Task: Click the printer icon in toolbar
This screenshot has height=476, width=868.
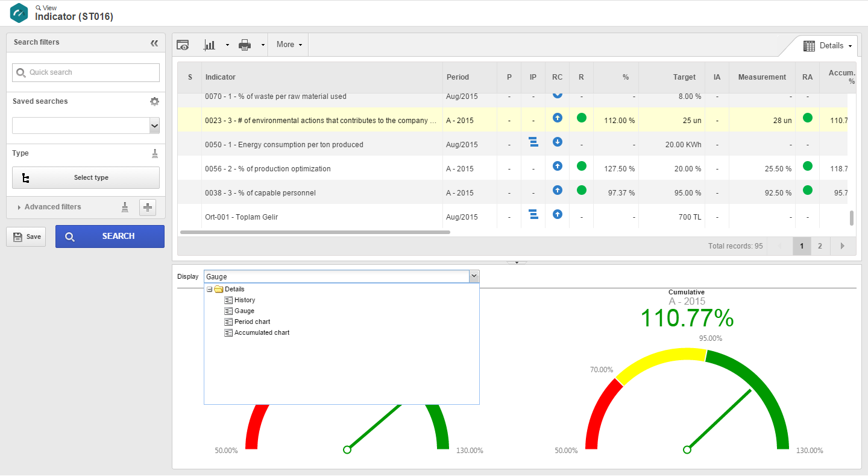Action: (244, 45)
